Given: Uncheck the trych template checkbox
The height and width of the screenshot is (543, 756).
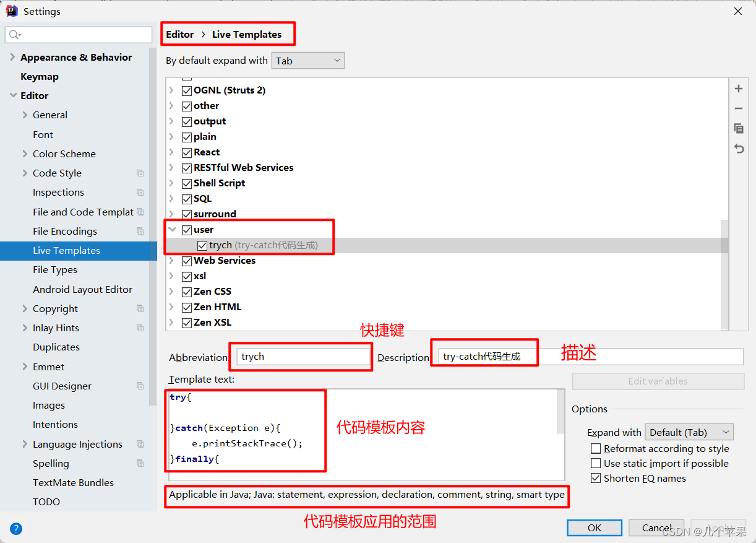Looking at the screenshot, I should 202,245.
